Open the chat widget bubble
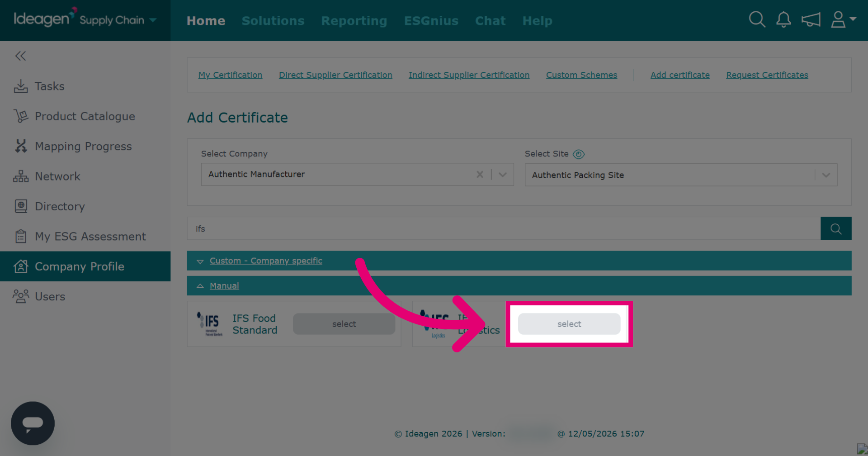This screenshot has width=868, height=456. 33,423
